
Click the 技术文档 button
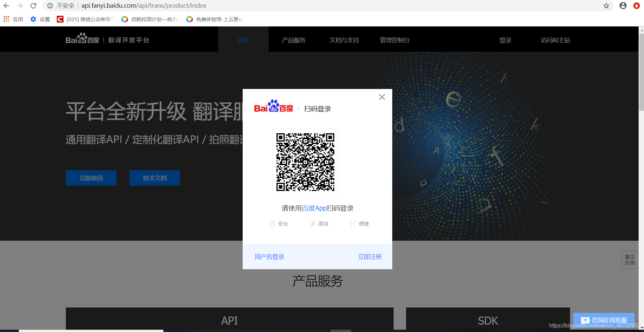155,178
